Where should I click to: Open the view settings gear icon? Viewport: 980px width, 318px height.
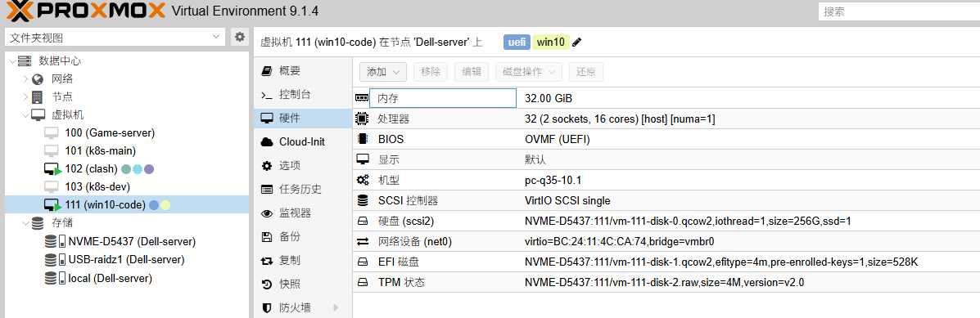239,38
